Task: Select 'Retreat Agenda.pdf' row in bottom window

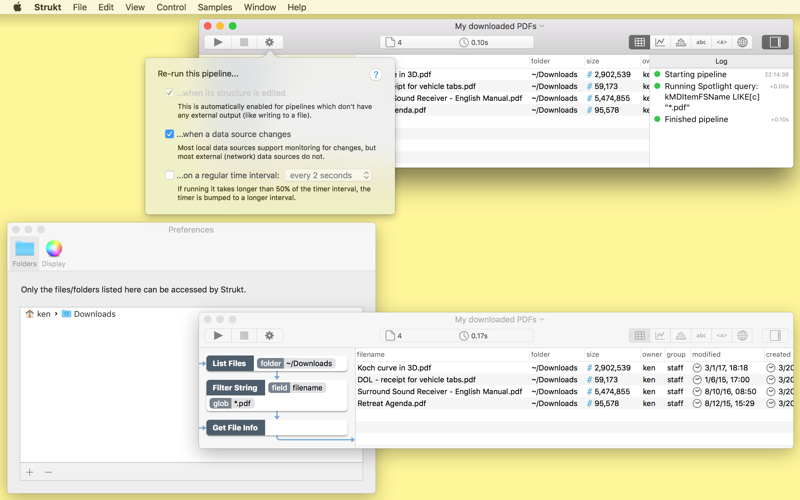Action: [574, 403]
